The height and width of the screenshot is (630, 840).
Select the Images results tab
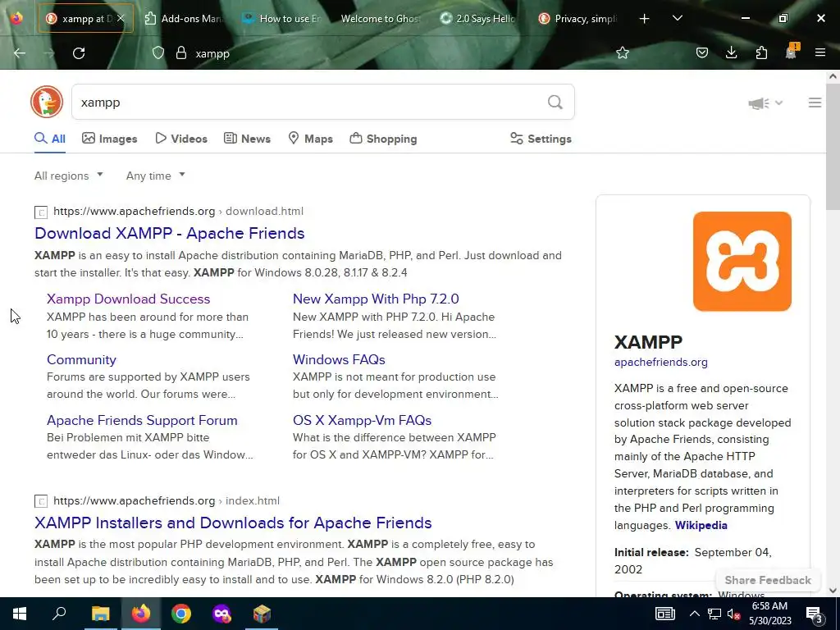pos(109,139)
